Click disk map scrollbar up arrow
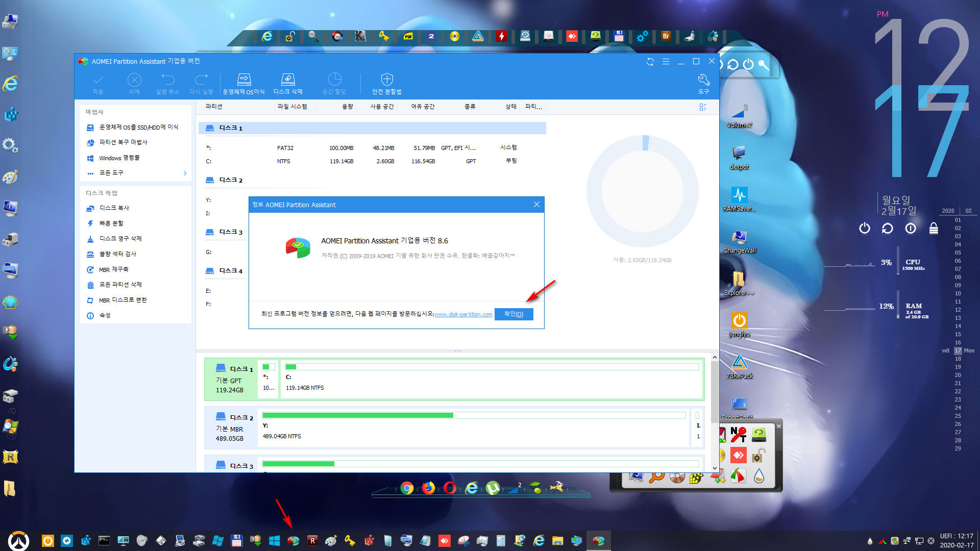The height and width of the screenshot is (551, 980). (x=715, y=357)
